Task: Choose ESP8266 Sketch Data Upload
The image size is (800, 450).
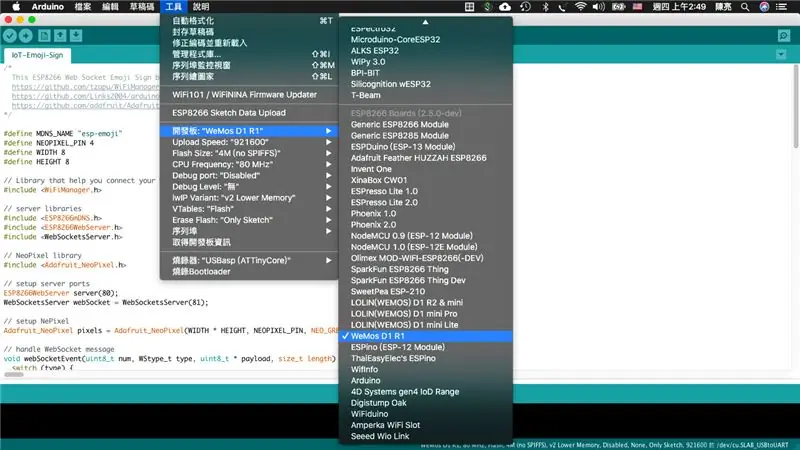Action: (x=249, y=113)
